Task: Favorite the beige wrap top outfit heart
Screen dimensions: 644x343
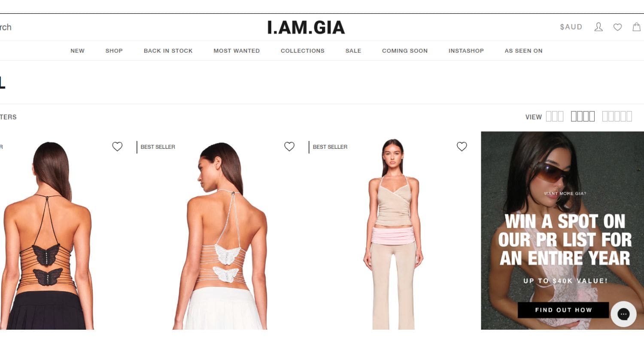Action: click(462, 147)
